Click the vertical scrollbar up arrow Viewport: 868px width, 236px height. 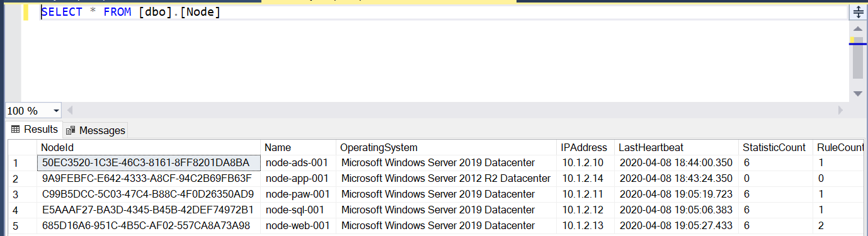coord(857,29)
